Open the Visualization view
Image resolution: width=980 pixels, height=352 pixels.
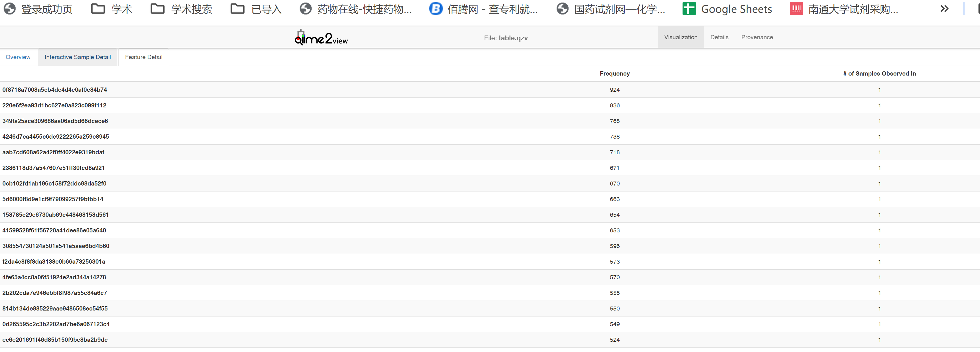[x=681, y=37]
